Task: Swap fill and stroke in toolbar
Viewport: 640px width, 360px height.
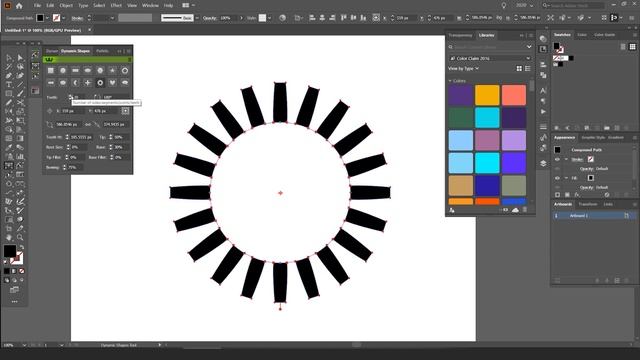Action: click(x=21, y=247)
